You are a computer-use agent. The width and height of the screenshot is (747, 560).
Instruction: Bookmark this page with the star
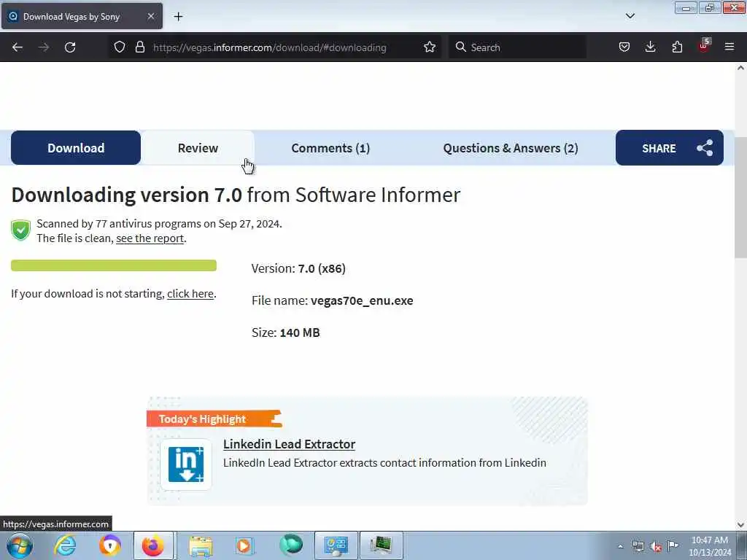click(429, 47)
